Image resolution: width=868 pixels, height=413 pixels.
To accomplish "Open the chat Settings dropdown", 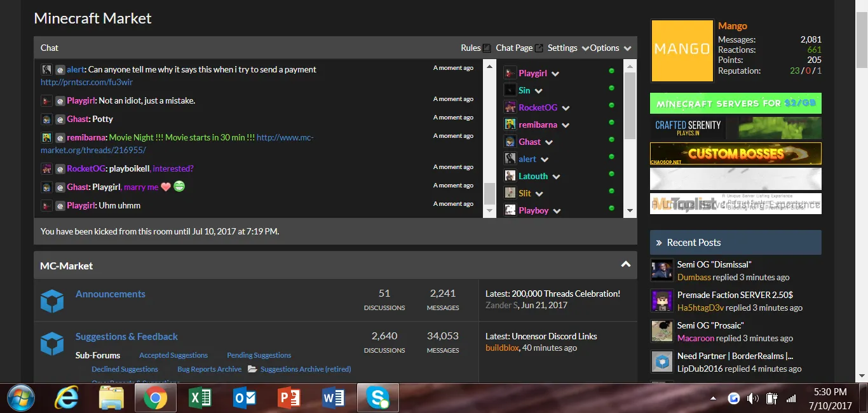I will pyautogui.click(x=568, y=48).
